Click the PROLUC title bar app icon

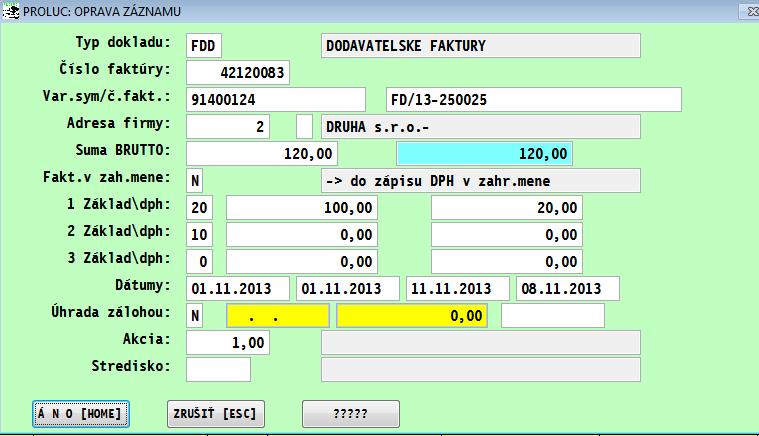[x=11, y=9]
